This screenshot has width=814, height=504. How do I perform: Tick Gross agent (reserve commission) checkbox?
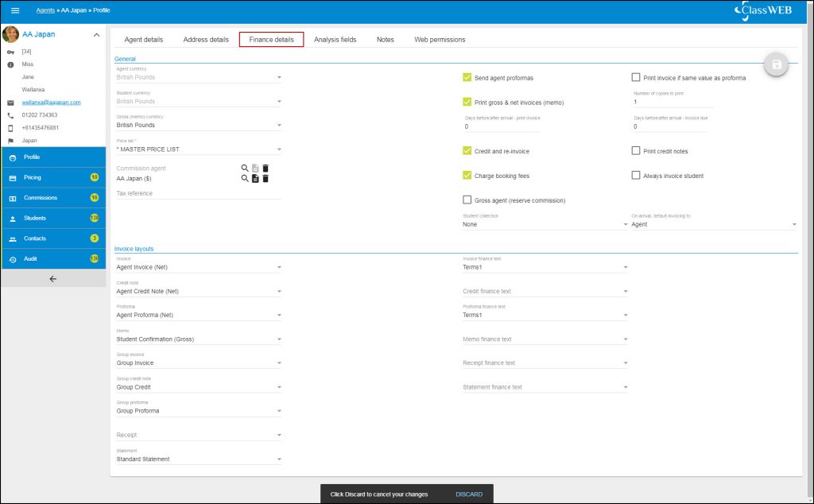[467, 200]
